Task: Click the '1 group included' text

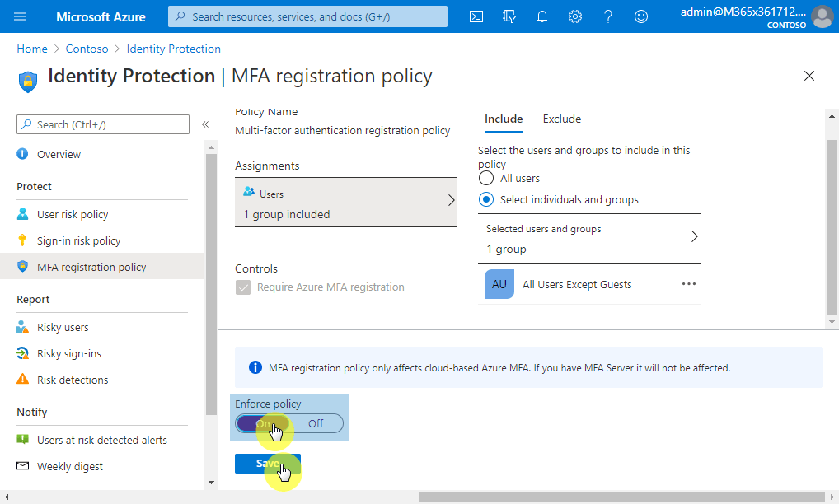Action: [286, 214]
